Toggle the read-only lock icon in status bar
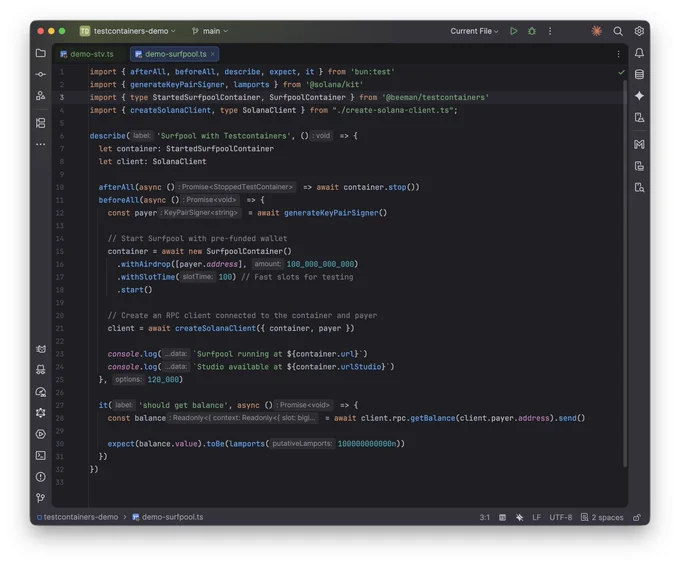 tap(637, 517)
